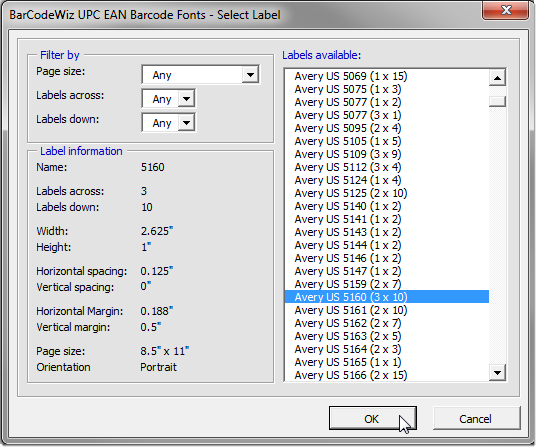Click the labels list scrollbar thumb
Image resolution: width=538 pixels, height=448 pixels.
[x=497, y=101]
